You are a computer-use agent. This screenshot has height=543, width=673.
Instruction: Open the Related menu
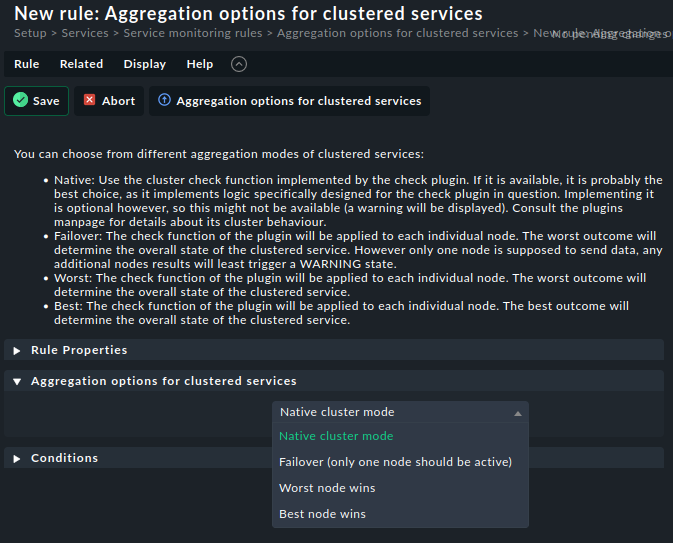[x=81, y=64]
